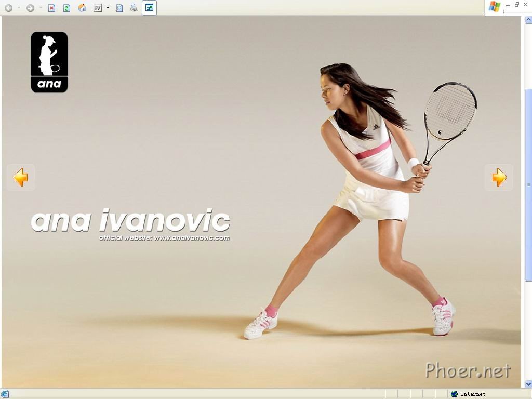Go to the Home page icon
Screen dimensions: 532x399
pyautogui.click(x=82, y=8)
